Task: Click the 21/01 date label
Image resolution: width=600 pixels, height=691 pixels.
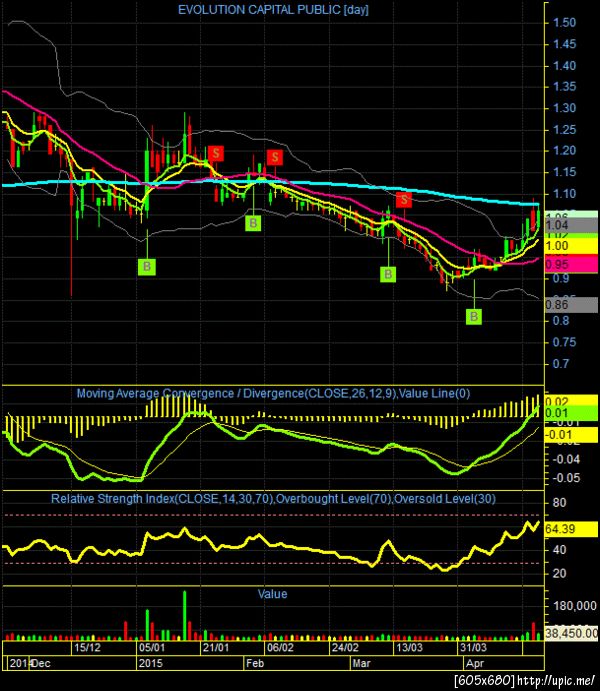Action: (x=216, y=647)
